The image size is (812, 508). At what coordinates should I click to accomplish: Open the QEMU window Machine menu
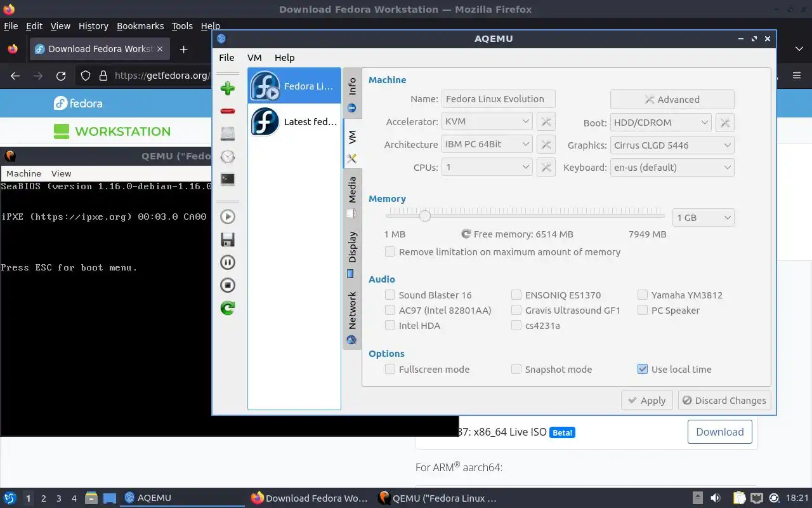pos(23,173)
